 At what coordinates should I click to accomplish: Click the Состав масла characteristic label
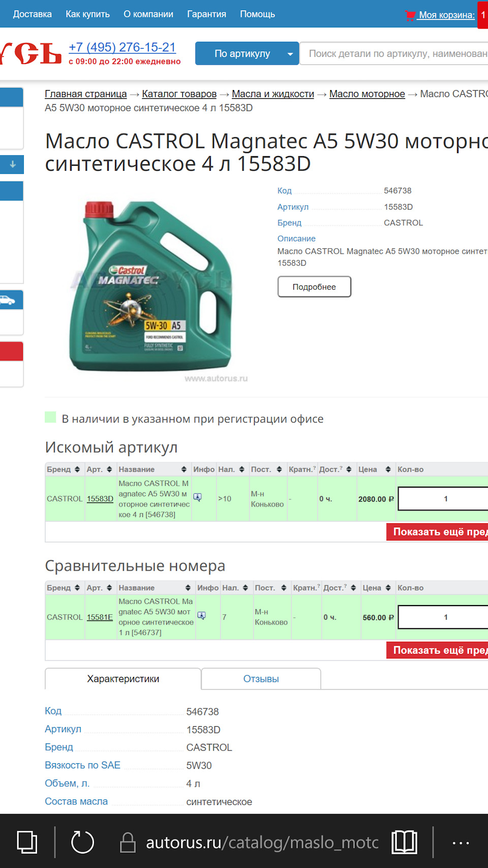[76, 801]
